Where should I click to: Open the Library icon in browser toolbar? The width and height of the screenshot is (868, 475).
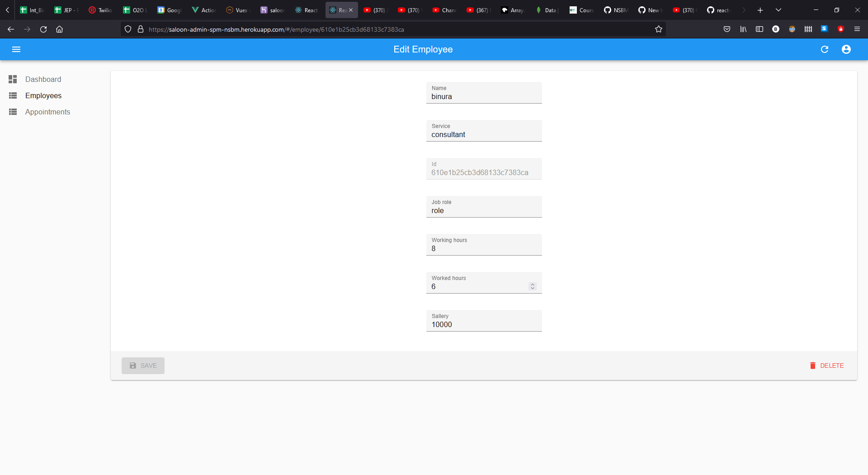[x=743, y=29]
